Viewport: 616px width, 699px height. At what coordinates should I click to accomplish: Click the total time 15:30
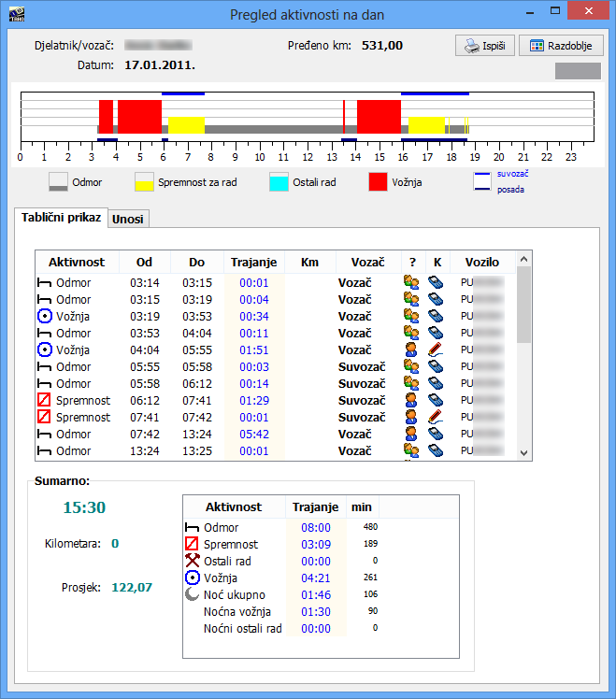[84, 507]
